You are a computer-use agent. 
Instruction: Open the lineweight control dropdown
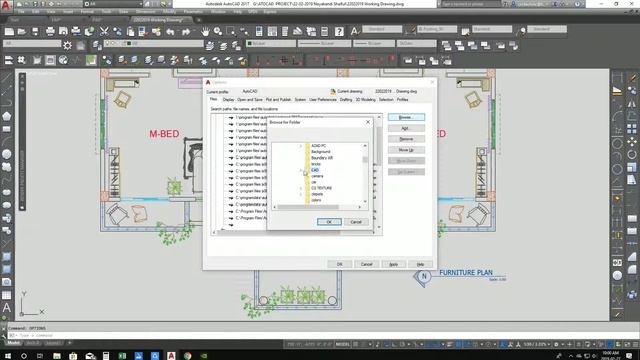[373, 43]
